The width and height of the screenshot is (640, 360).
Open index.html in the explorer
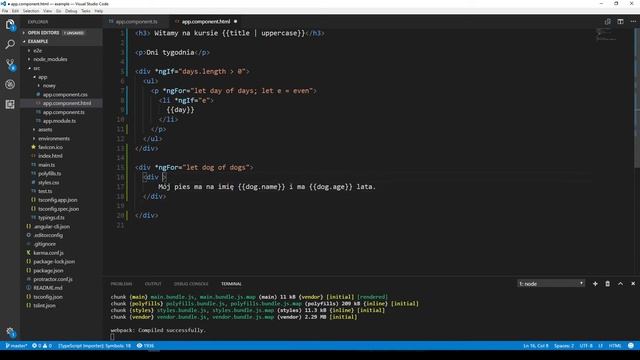tap(50, 156)
